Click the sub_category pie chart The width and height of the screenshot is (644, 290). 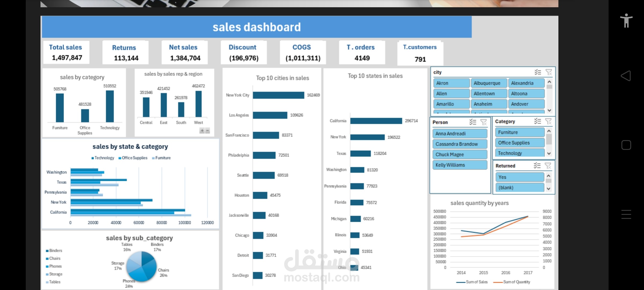[x=141, y=266]
